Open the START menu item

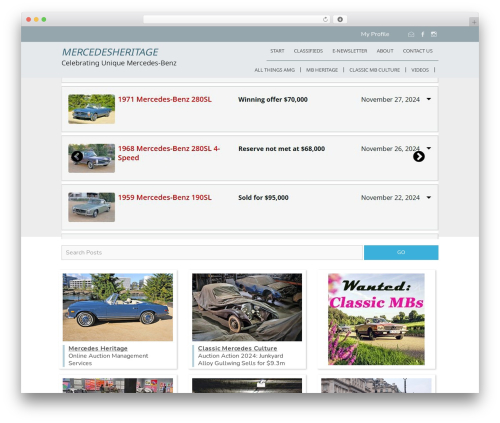point(277,51)
